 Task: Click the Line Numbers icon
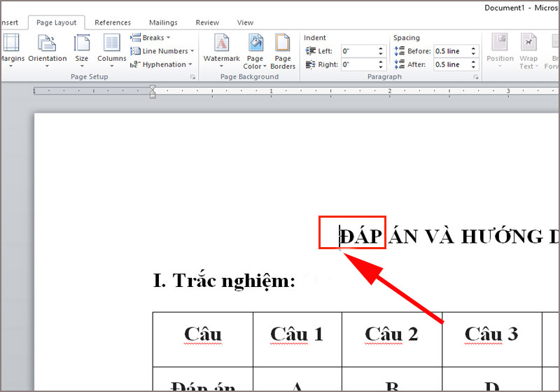tap(135, 51)
